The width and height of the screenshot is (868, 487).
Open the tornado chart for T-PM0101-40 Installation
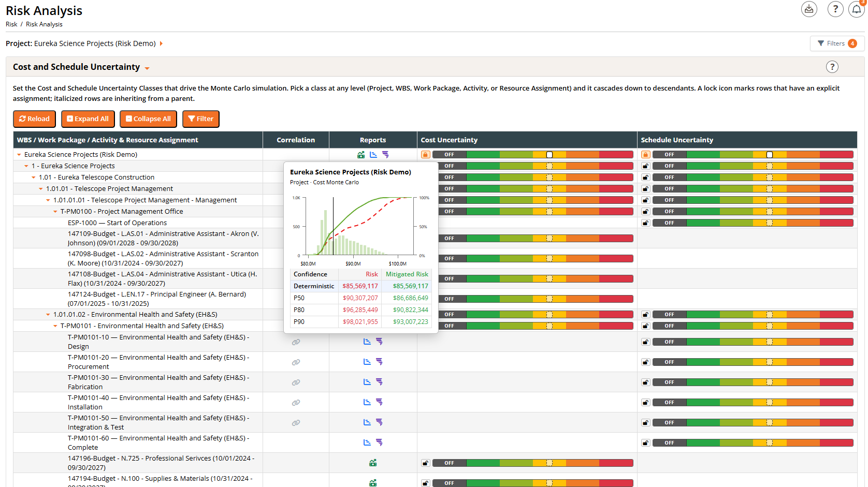(380, 402)
